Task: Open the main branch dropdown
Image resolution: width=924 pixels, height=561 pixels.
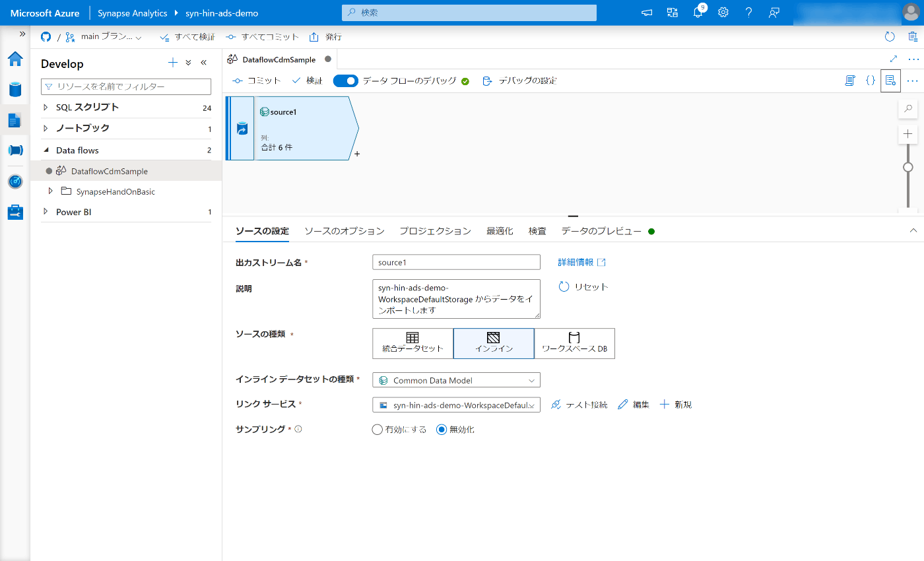Action: tap(104, 37)
